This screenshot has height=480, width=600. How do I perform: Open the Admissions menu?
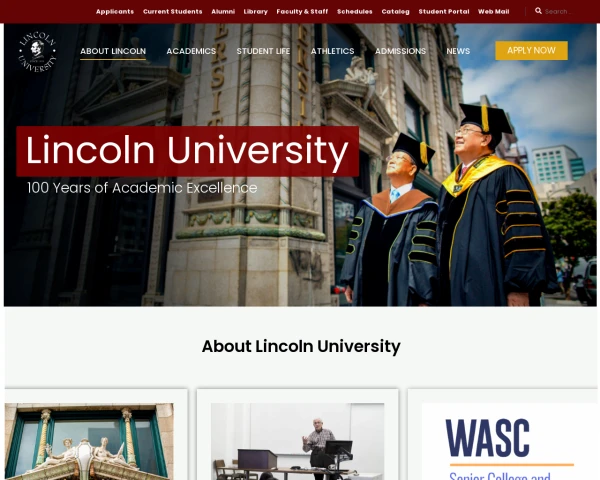[400, 51]
